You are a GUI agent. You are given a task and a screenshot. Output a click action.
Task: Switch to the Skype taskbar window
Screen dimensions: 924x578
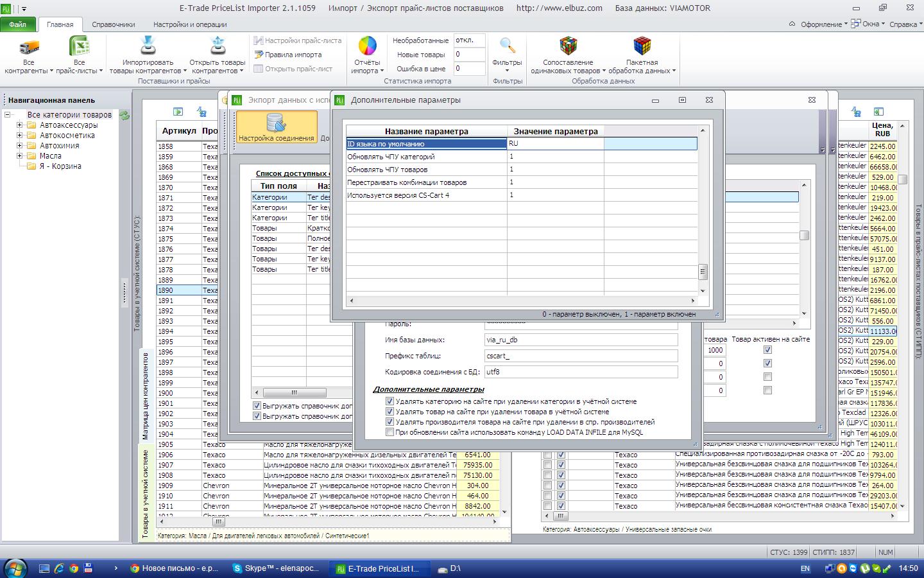click(278, 568)
